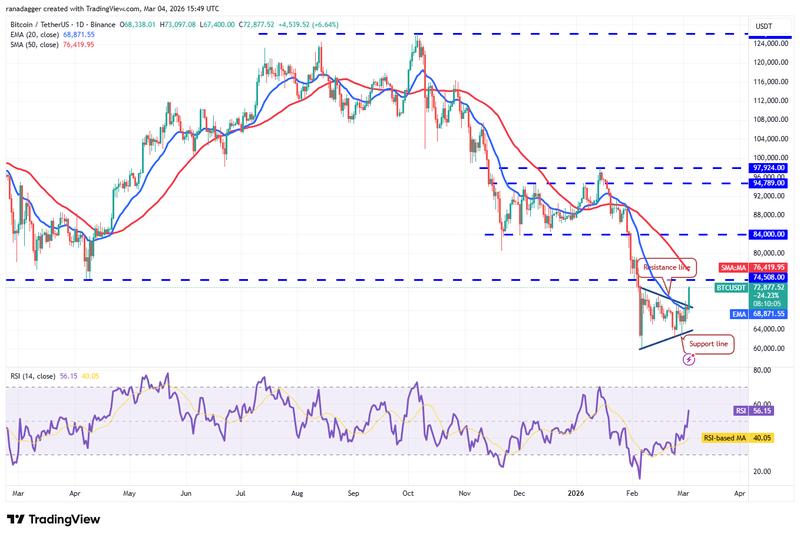This screenshot has width=800, height=537.
Task: Click the 2026 marker on the time axis
Action: click(x=577, y=493)
